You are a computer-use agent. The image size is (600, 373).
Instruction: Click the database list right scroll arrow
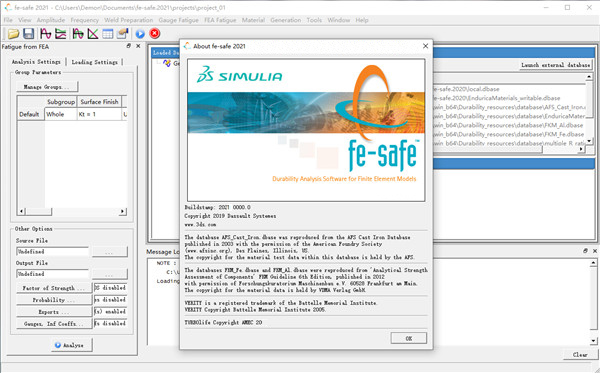(x=582, y=149)
